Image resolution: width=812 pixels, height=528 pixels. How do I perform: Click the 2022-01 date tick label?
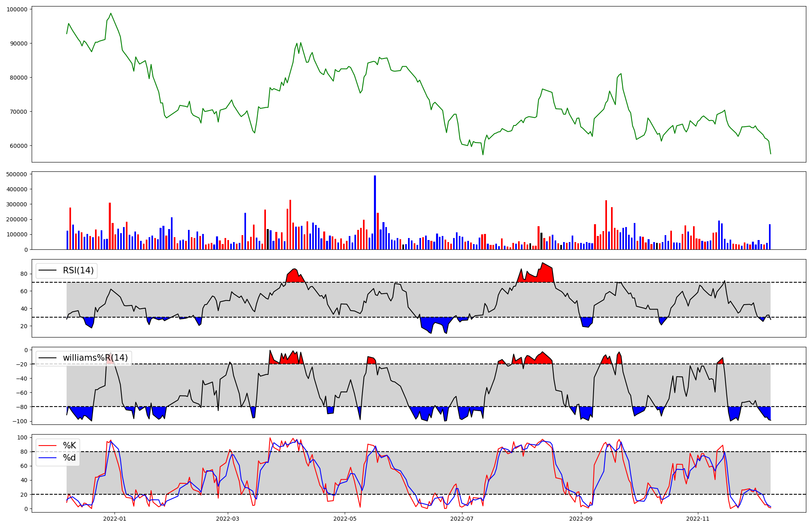114,519
